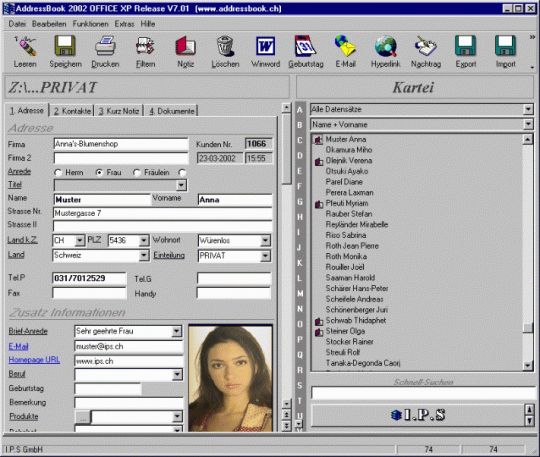
Task: Click the folder icon beside Schwab Thidaphet
Action: (319, 321)
